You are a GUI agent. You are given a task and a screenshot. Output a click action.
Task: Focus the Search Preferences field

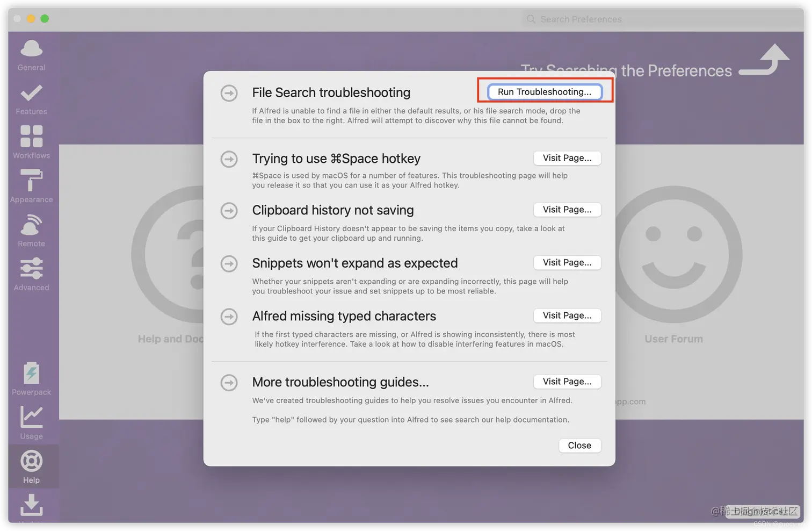pos(663,19)
